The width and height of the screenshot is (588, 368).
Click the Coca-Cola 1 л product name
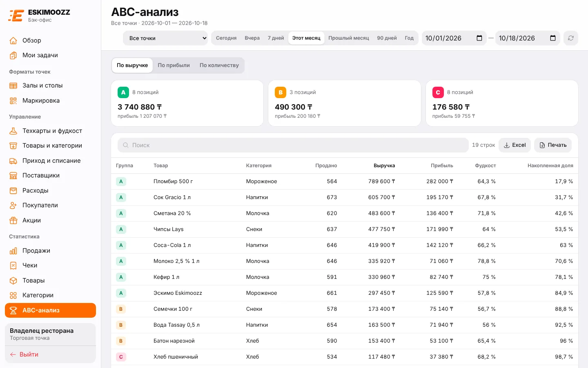172,245
